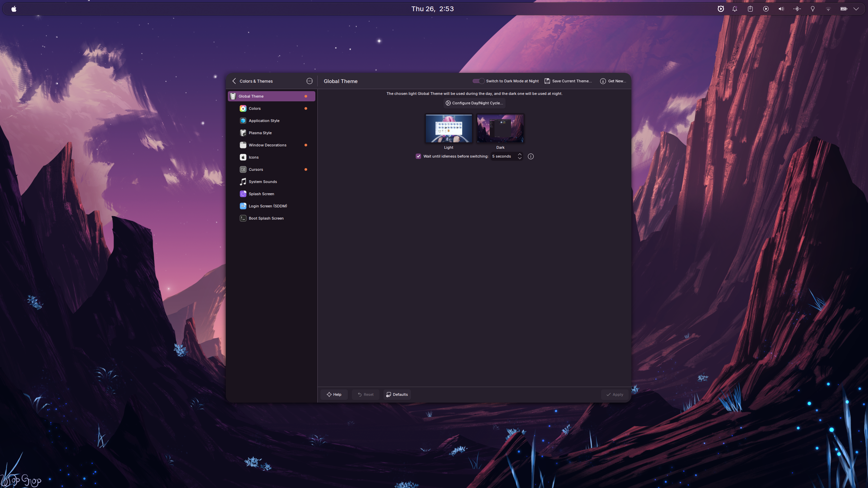Open Colors settings from the sidebar
The image size is (868, 488).
point(255,108)
